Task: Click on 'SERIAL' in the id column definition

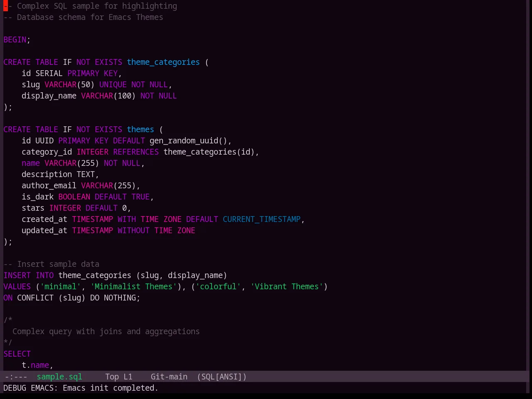Action: pos(49,73)
